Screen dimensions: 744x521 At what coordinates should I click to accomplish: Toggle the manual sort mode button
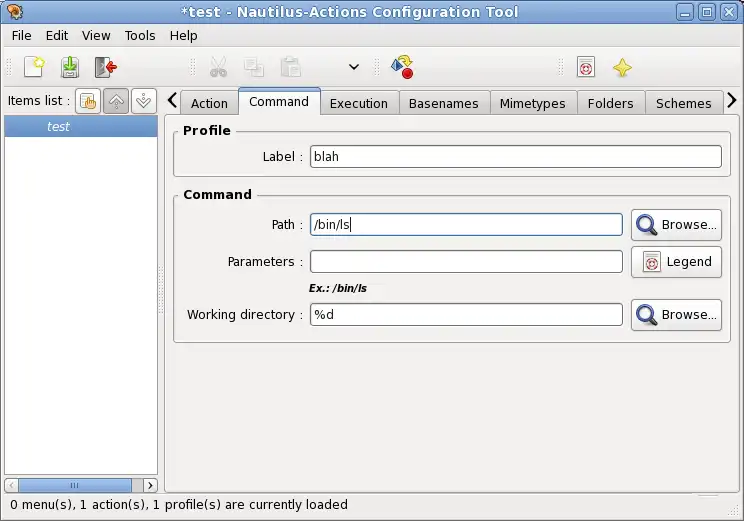click(88, 101)
